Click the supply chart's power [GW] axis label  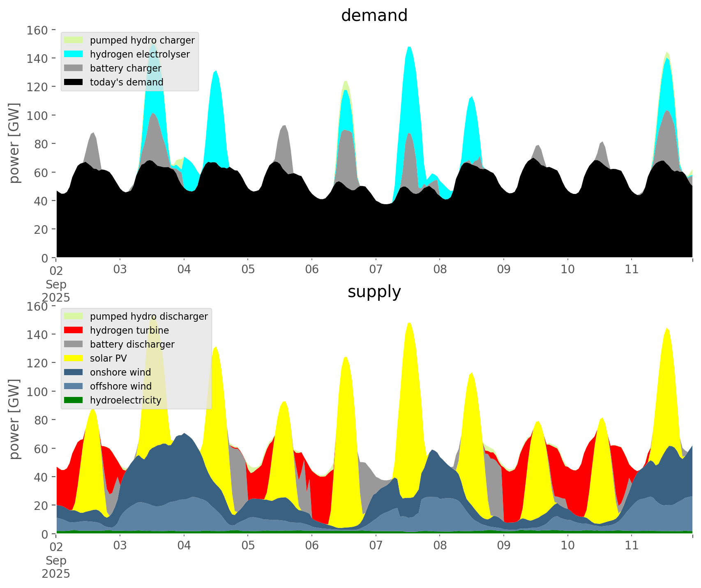pyautogui.click(x=14, y=419)
